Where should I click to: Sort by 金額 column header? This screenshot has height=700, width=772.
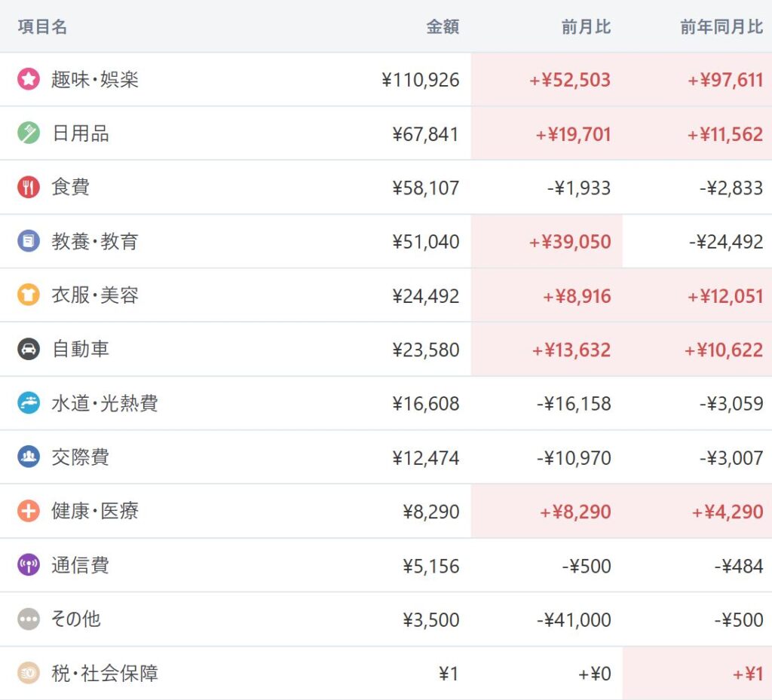(x=442, y=26)
